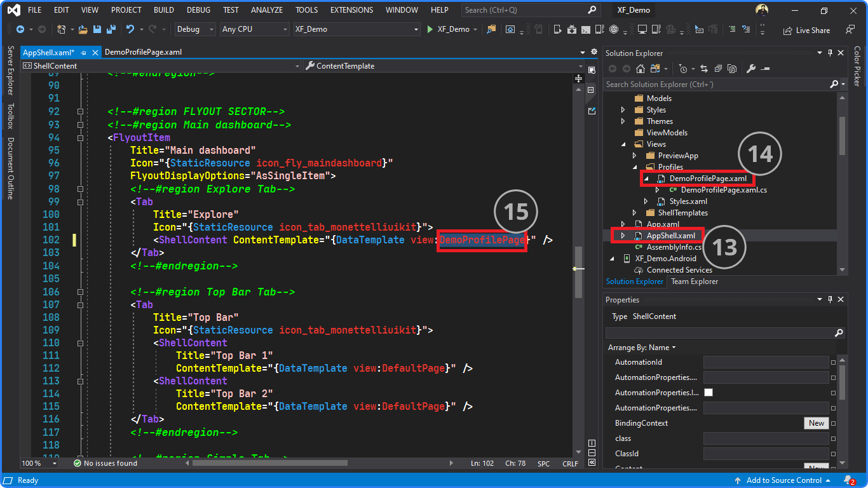Click Solution Explorer vertical scrollbar thumb
This screenshot has height=488, width=868.
pyautogui.click(x=842, y=135)
